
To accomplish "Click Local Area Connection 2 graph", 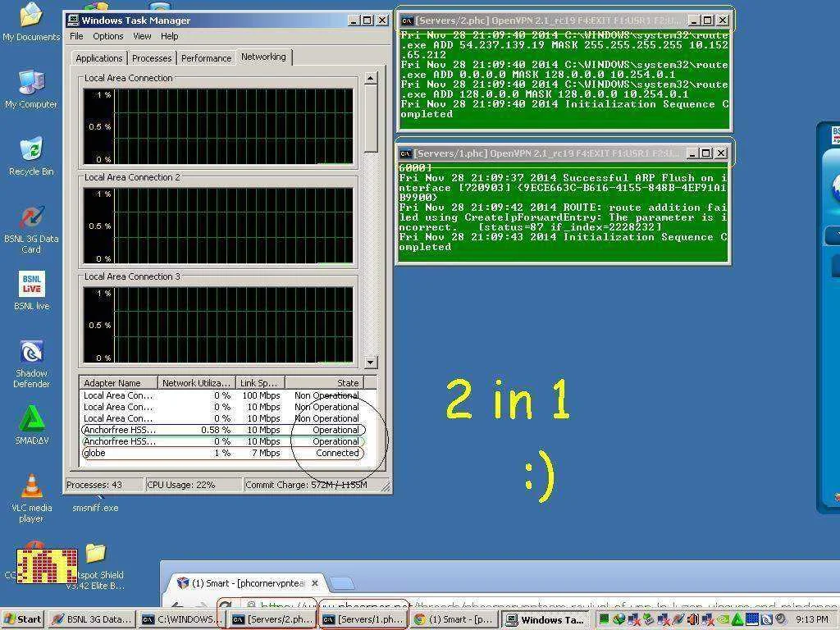I will point(218,226).
